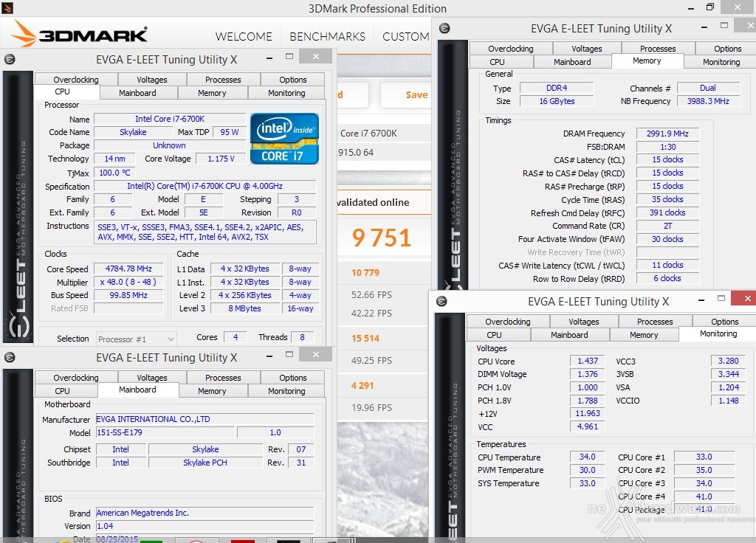The height and width of the screenshot is (543, 756).
Task: Open the WELCOME tab in 3DMark
Action: click(244, 37)
